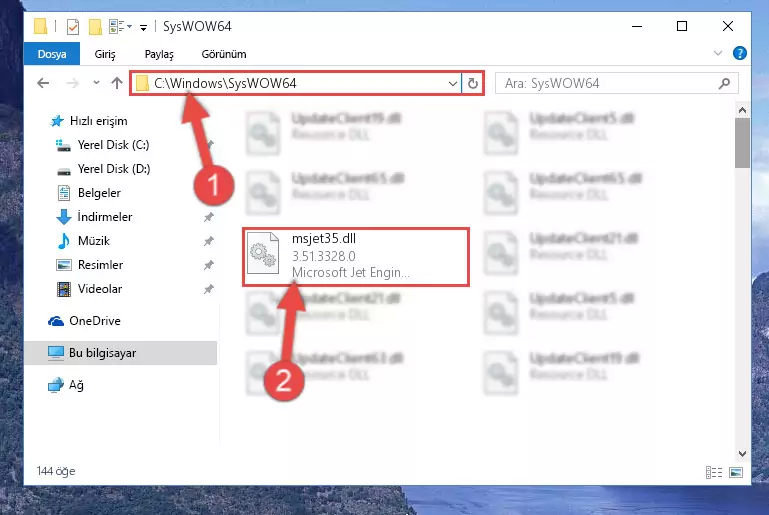Click the folder icon in the address bar
This screenshot has width=769, height=515.
tap(142, 83)
